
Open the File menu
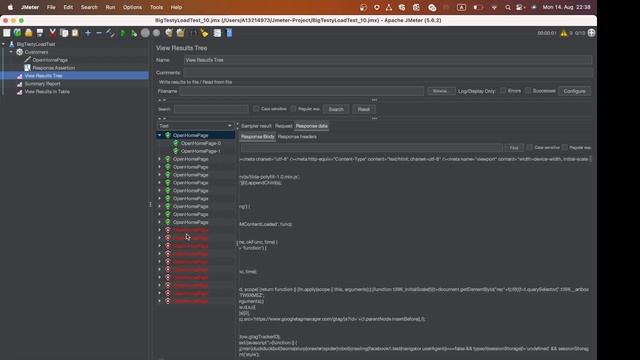click(x=51, y=7)
